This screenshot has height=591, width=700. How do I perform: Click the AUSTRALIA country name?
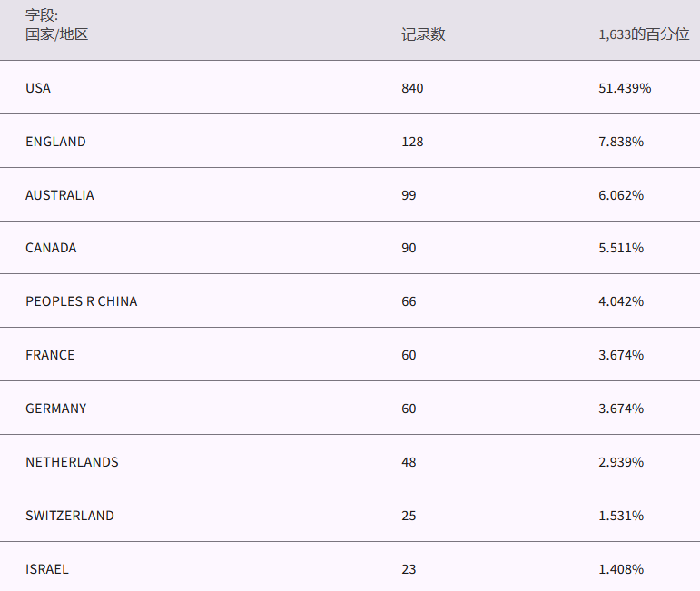(59, 195)
